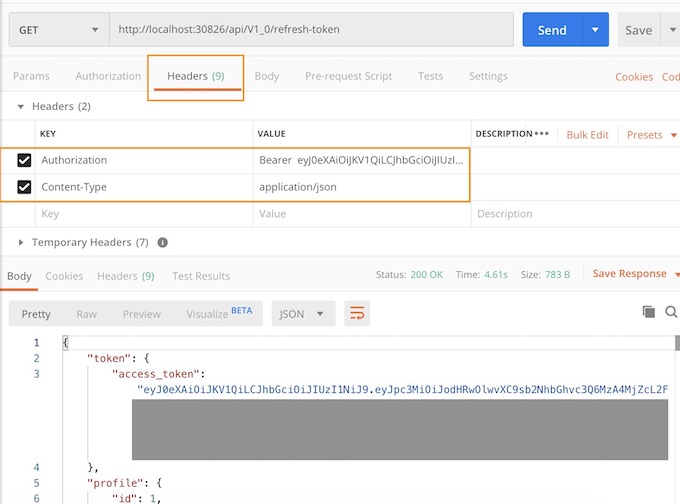Toggle the line wrap icon
Screen dimensions: 680x504
[357, 313]
